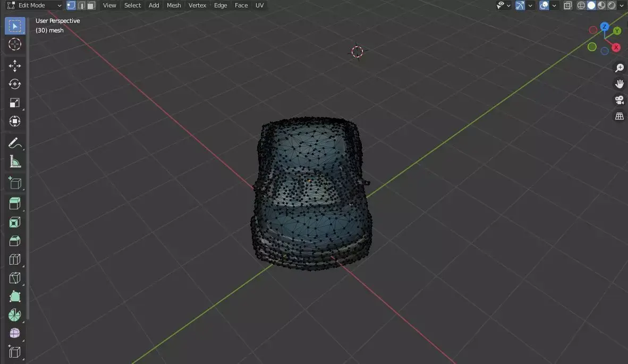This screenshot has height=364, width=628.
Task: Pick the Annotate pencil tool
Action: tap(15, 143)
